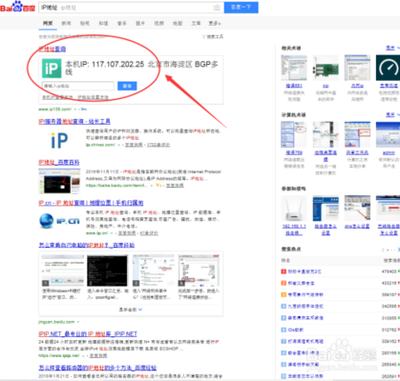Click the ip.chinaz.com green URL
Image resolution: width=400 pixels, height=381 pixels.
(x=100, y=145)
